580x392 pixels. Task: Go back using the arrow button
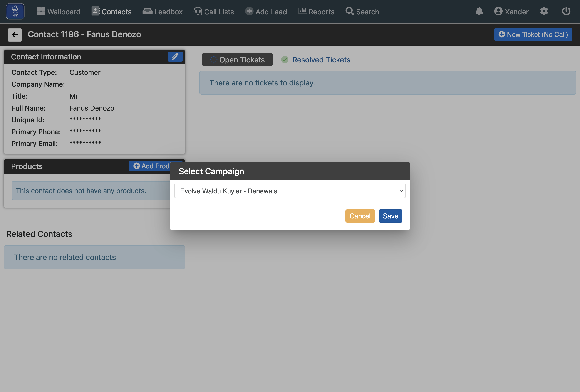tap(15, 35)
